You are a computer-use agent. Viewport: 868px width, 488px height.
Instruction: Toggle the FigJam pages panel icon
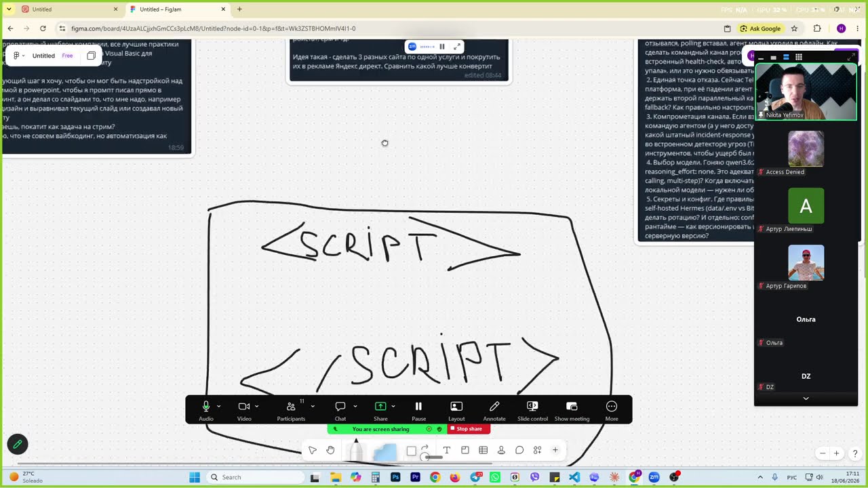click(x=91, y=56)
